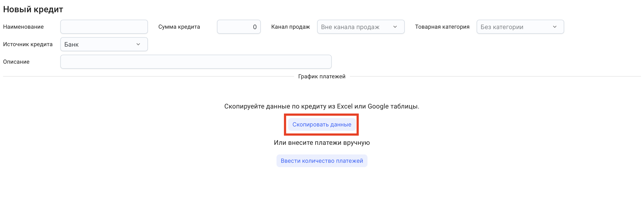Click the 'Товарная категория' label
Screen dimensions: 644x203
tap(442, 27)
